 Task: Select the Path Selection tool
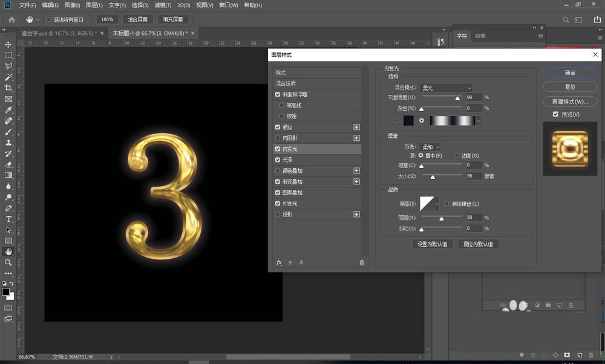[x=8, y=230]
